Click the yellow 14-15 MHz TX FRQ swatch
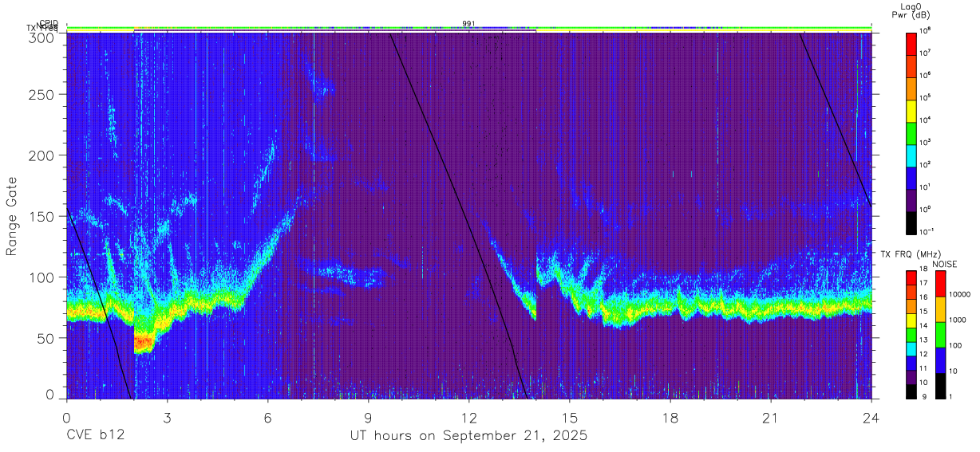 coord(911,320)
